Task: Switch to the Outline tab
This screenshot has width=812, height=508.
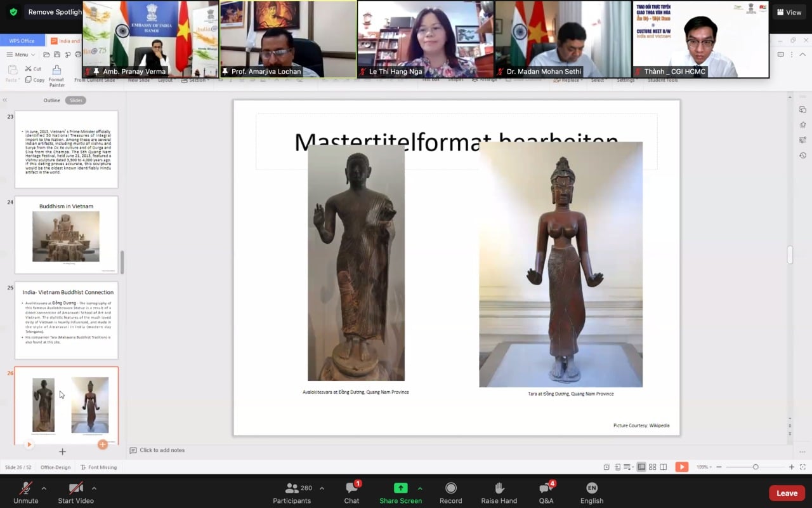Action: coord(51,100)
